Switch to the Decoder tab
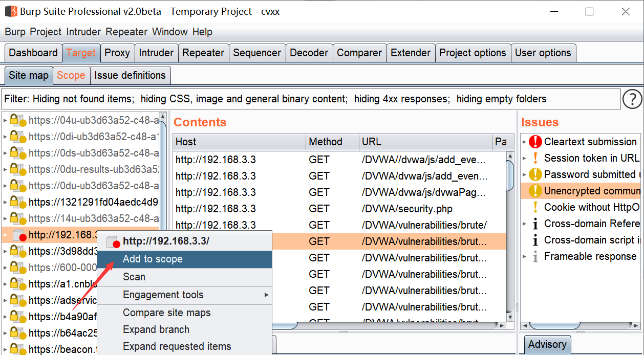 click(309, 53)
